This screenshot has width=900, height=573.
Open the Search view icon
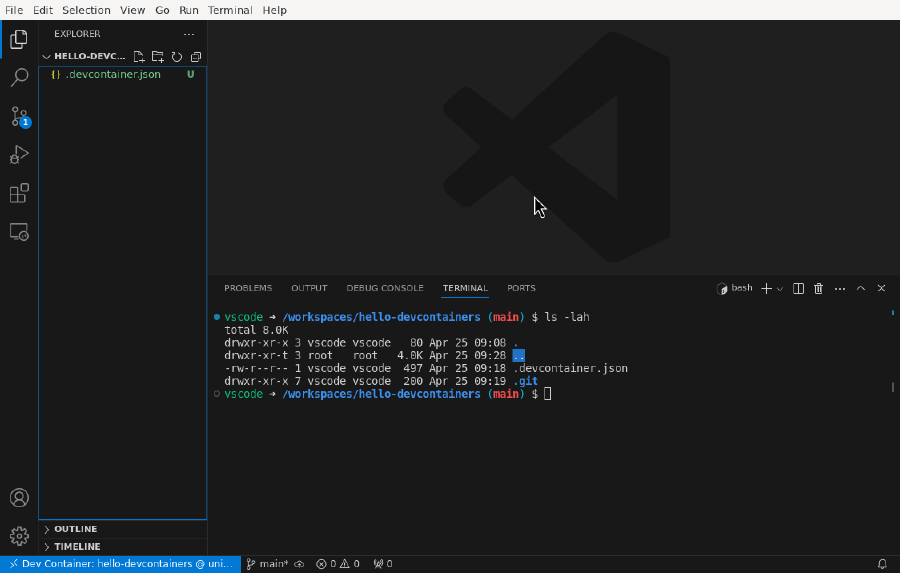(x=19, y=77)
